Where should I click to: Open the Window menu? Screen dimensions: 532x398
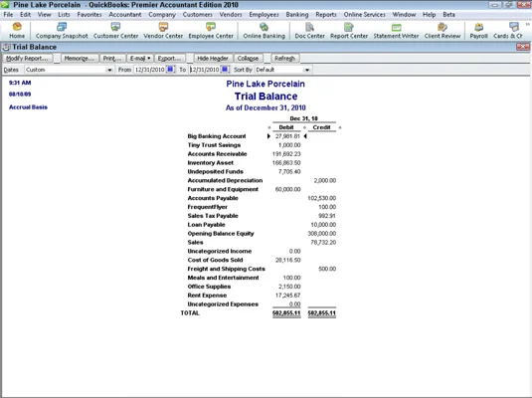[404, 15]
